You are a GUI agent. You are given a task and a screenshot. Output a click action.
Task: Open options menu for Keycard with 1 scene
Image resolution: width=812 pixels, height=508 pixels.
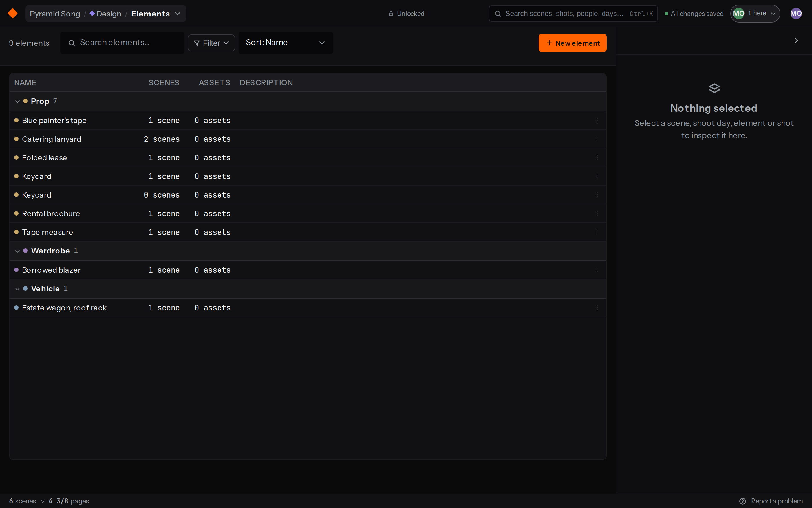597,176
